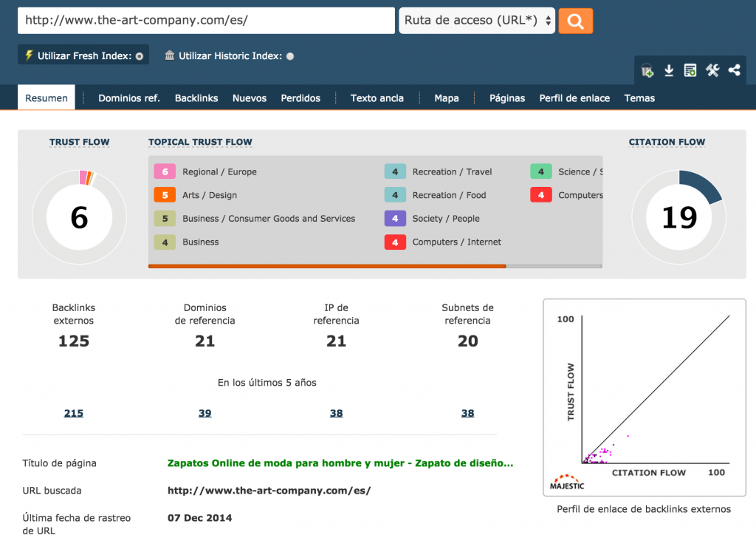
Task: Click the create report icon
Action: tap(690, 71)
